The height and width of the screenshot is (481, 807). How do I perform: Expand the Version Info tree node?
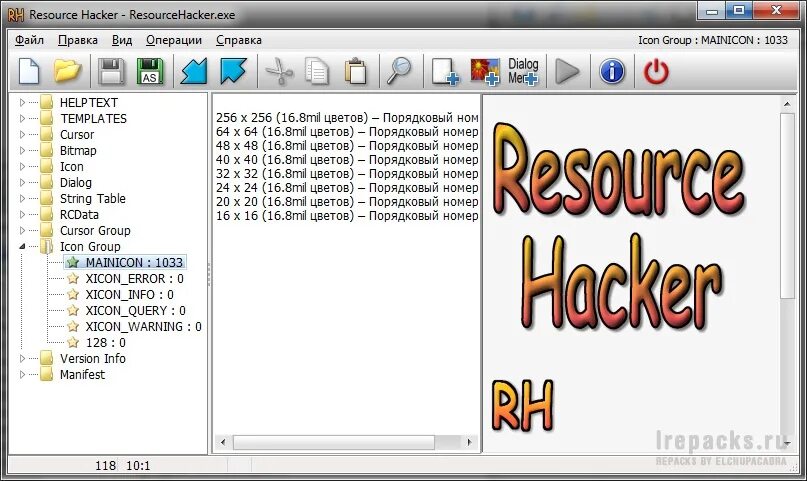tap(22, 358)
